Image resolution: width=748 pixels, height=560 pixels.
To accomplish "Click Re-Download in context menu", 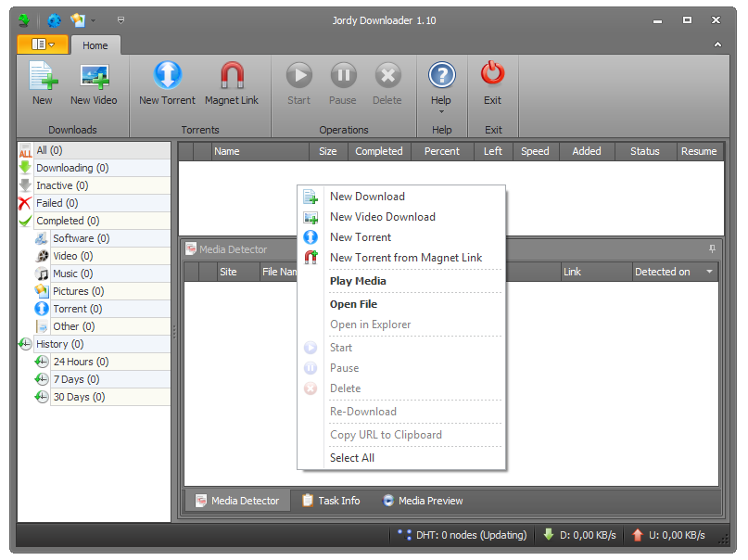I will tap(401, 412).
